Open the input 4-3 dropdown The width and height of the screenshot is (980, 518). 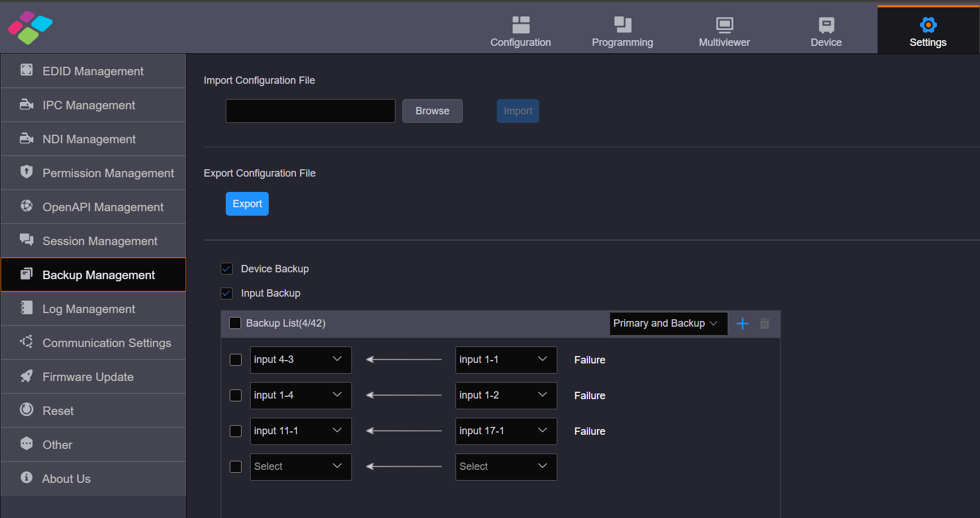(x=300, y=359)
